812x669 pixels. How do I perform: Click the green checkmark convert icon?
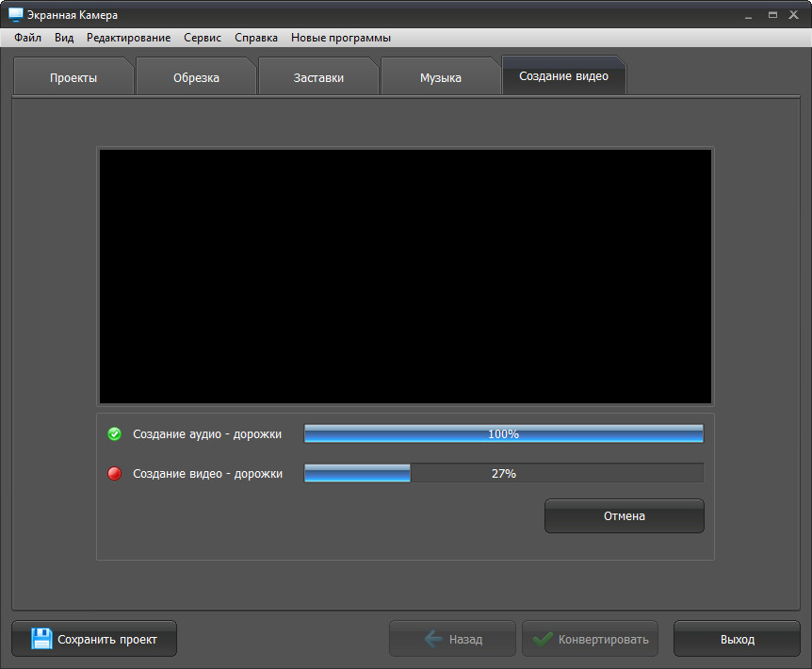coord(543,639)
